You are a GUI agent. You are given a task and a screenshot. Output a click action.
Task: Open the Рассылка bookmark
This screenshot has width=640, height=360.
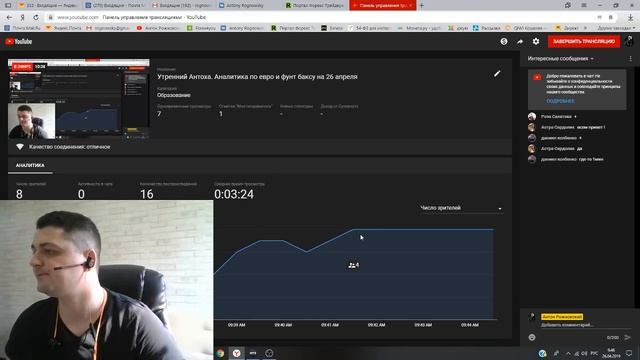[487, 28]
